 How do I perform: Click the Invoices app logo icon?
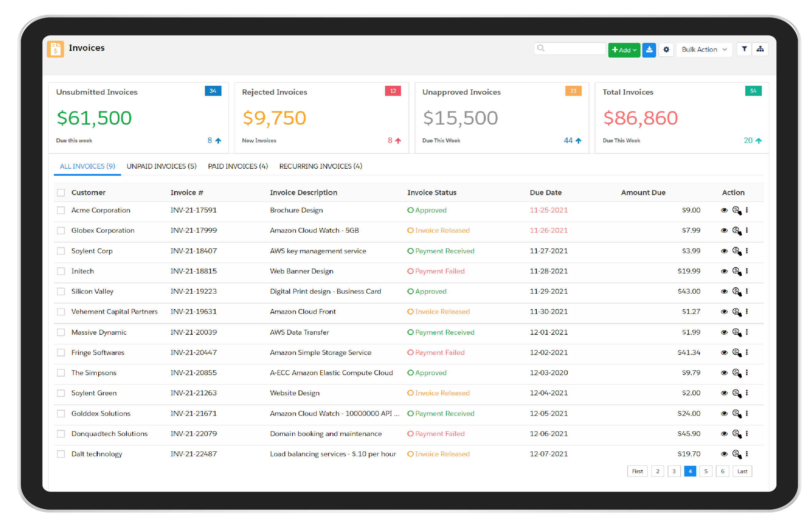tap(55, 49)
